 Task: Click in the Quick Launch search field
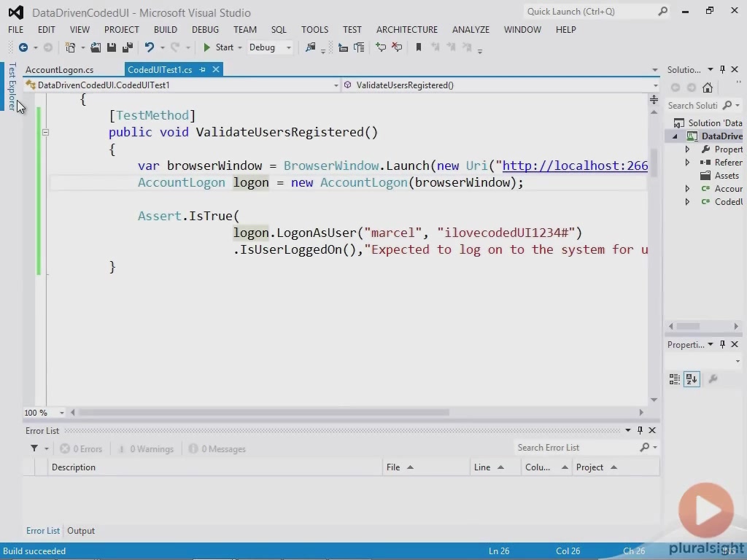(x=591, y=12)
